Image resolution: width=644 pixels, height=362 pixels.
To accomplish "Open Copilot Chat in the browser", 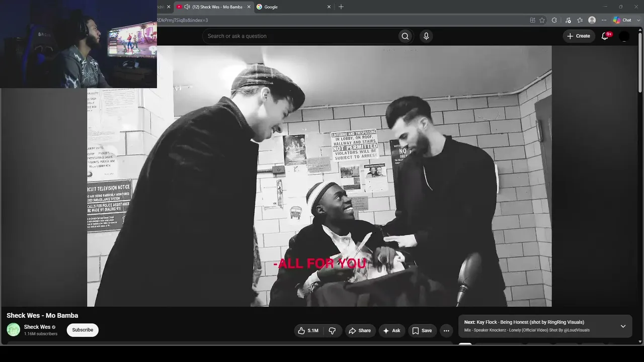I will point(622,20).
